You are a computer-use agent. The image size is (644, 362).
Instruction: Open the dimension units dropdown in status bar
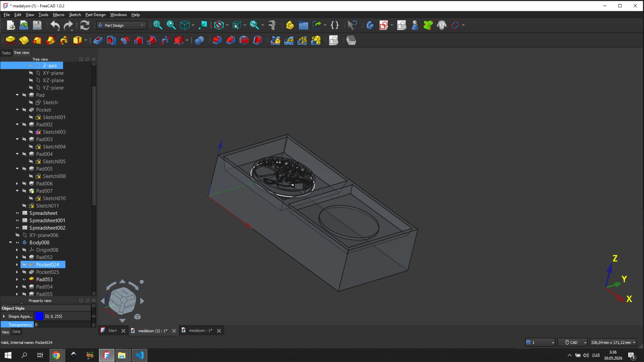pos(613,343)
